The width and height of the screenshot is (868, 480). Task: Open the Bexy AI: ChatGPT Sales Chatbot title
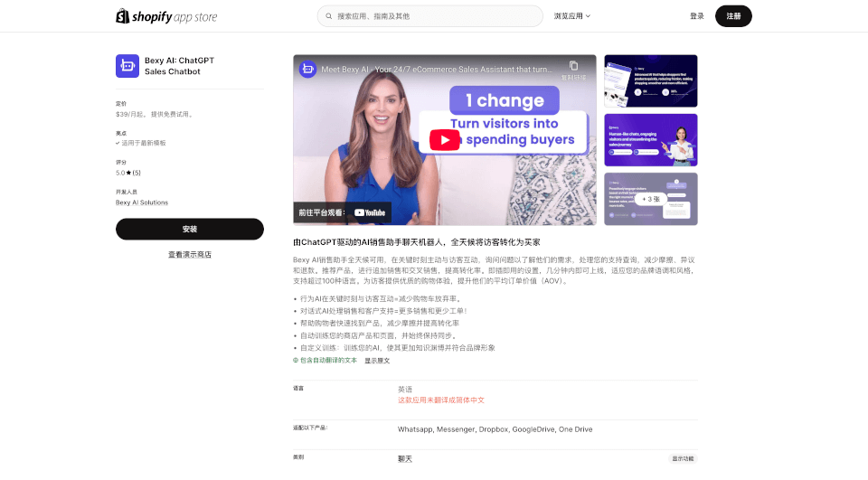179,66
